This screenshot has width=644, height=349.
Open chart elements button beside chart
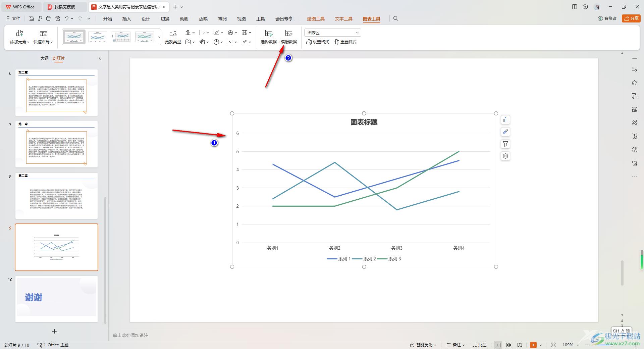505,120
